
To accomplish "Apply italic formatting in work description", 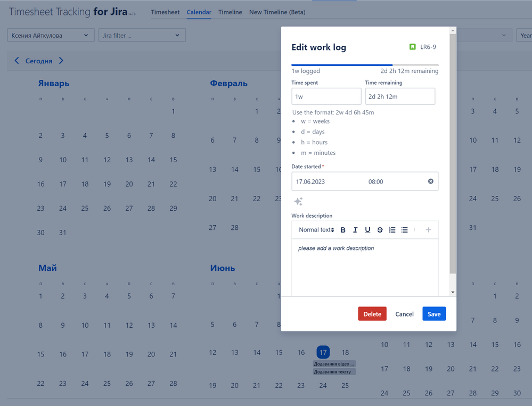I will tap(355, 230).
